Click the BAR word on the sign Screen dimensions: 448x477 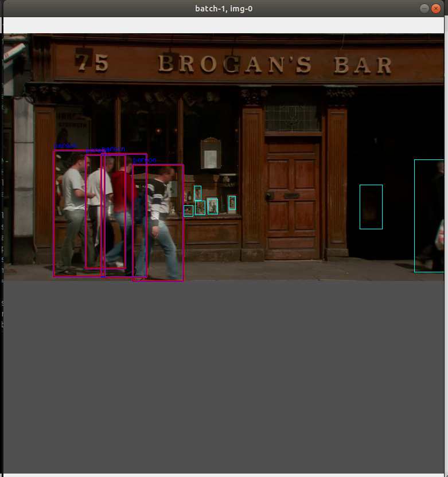click(363, 65)
